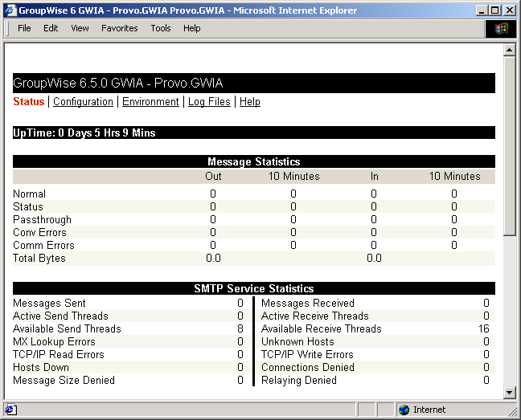521x420 pixels.
Task: Open the File menu
Action: [x=24, y=29]
